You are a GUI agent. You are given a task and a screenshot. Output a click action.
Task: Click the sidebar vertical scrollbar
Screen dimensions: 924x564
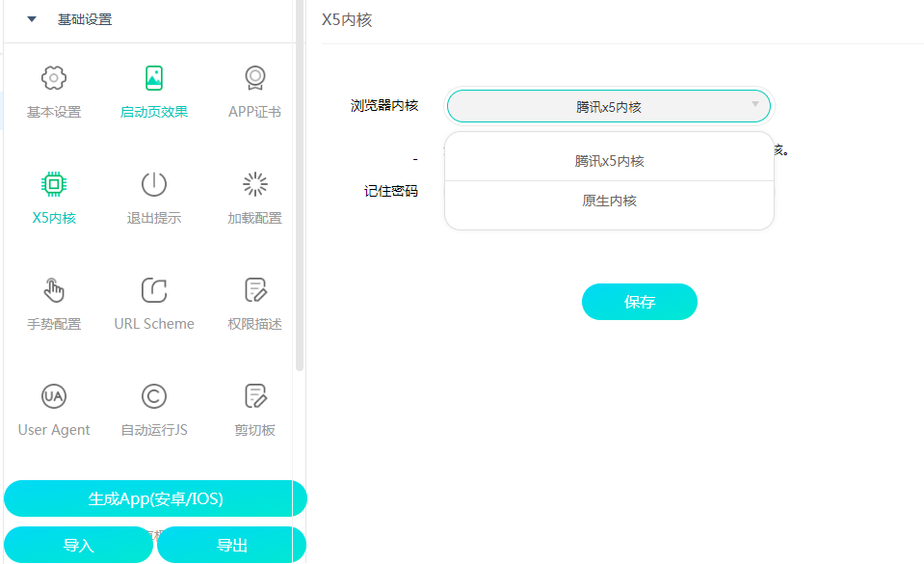pos(300,186)
